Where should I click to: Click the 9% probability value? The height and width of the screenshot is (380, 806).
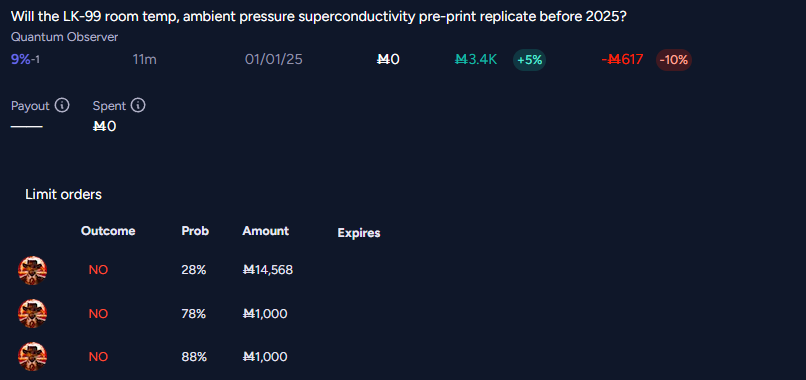[21, 60]
